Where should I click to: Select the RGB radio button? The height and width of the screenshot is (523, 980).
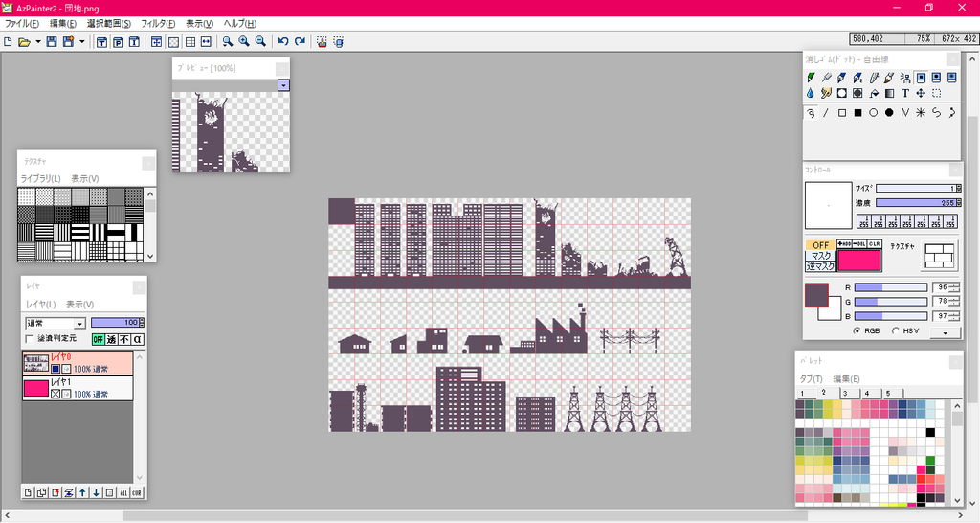[x=857, y=330]
